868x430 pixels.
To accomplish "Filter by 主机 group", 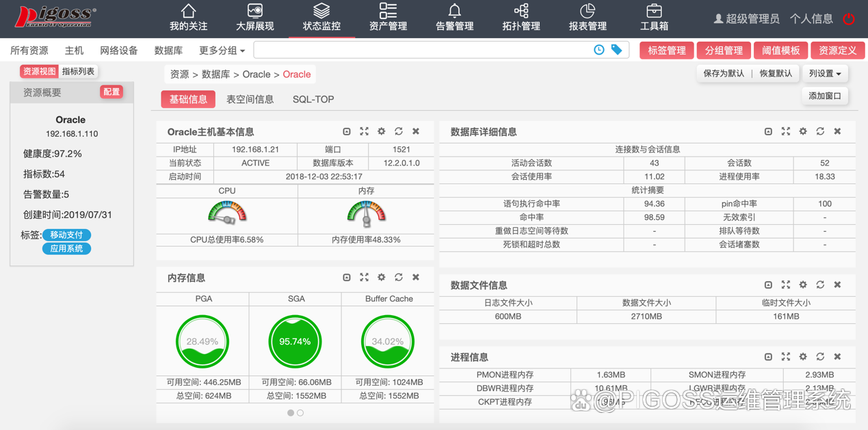I will (74, 51).
